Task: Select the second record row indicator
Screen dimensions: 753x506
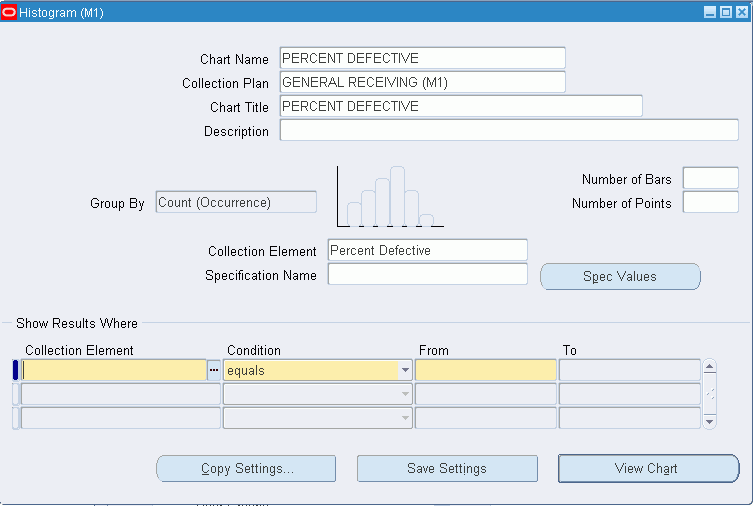Action: [15, 394]
